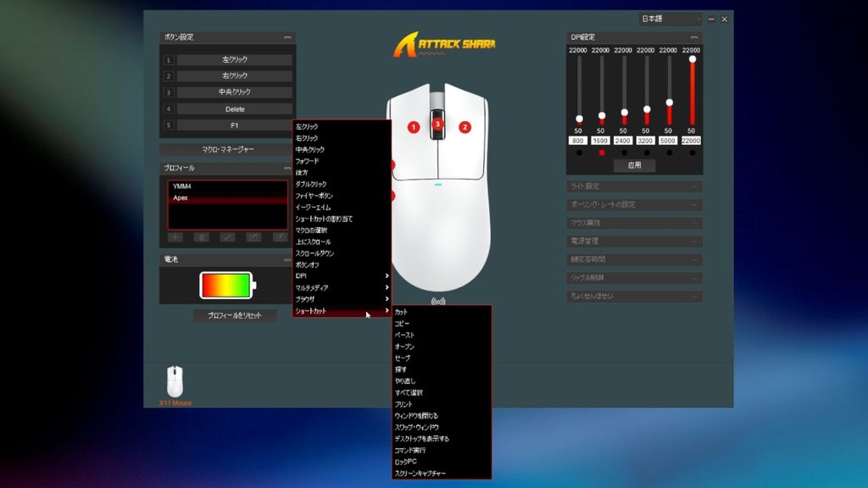Viewport: 868px width, 488px height.
Task: Select スクリーンキャプチャー in shortcut submenu
Action: (442, 474)
